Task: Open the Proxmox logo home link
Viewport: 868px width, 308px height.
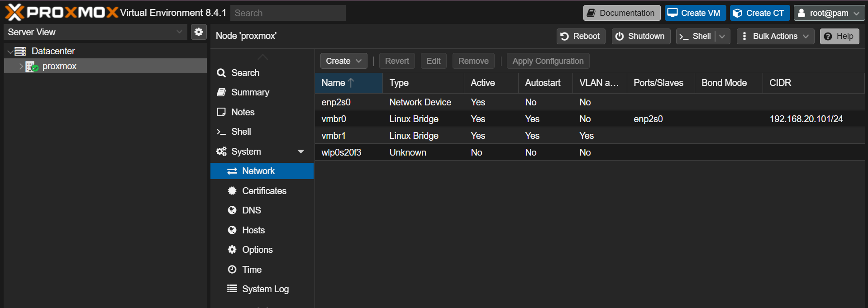Action: (x=61, y=12)
